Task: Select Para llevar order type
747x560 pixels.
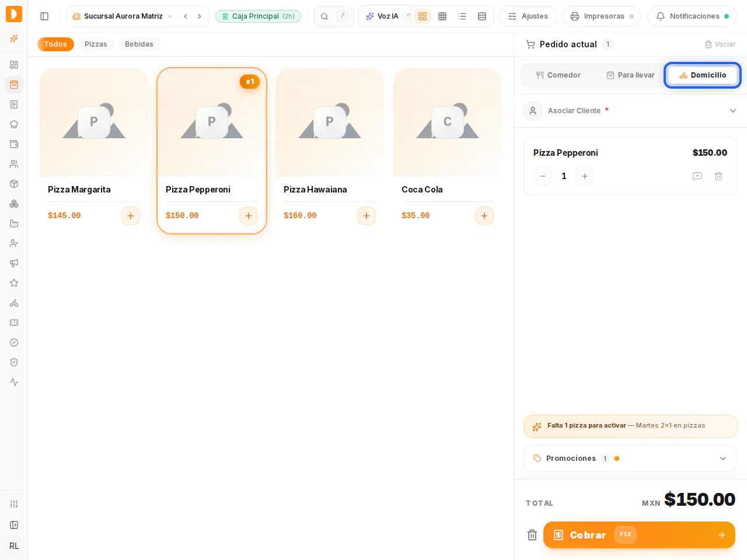Action: 630,75
